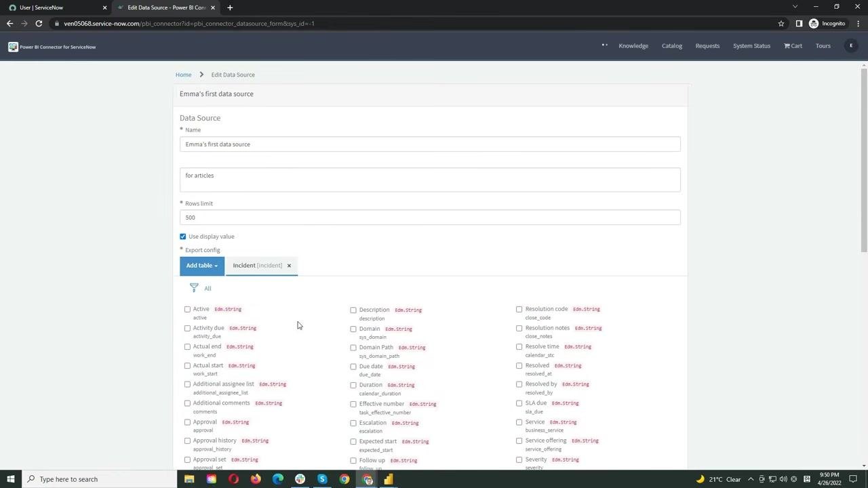Launch Microsoft Edge from the taskbar
This screenshot has width=868, height=488.
click(x=278, y=479)
